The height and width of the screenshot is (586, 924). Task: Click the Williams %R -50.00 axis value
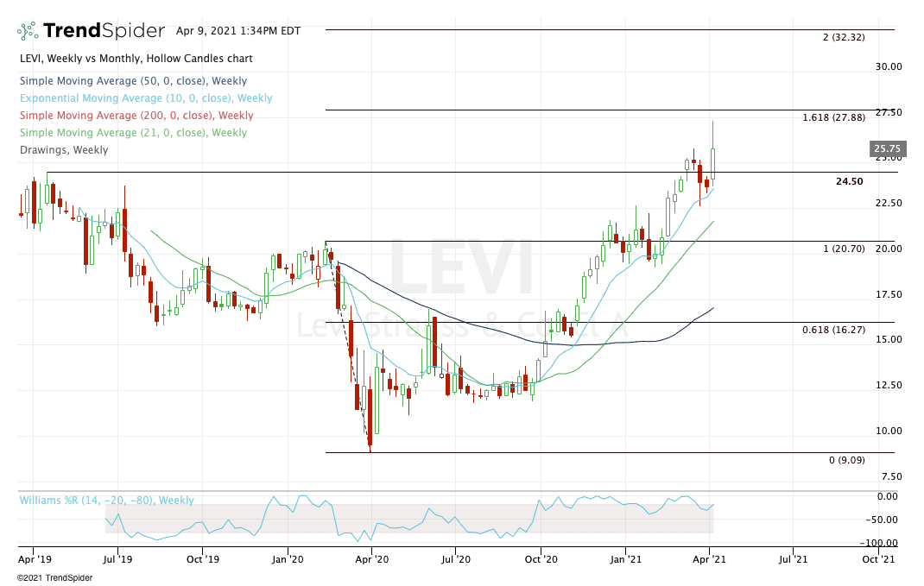click(882, 520)
